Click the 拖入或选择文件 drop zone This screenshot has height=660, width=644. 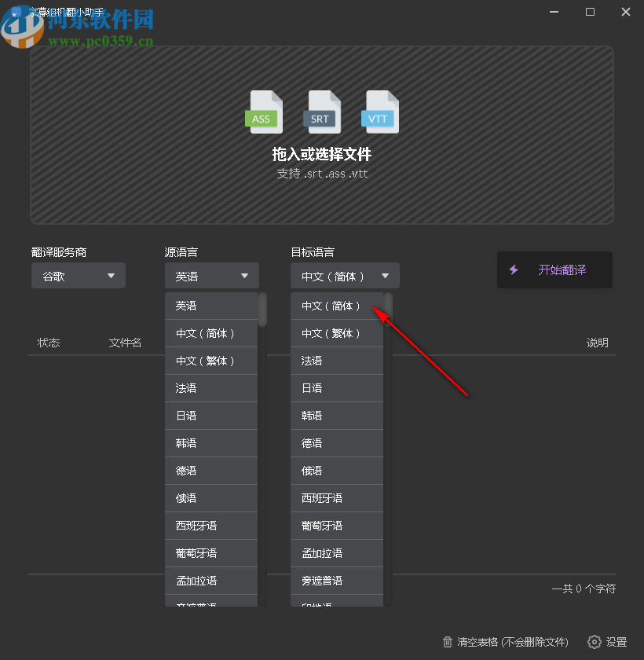322,154
